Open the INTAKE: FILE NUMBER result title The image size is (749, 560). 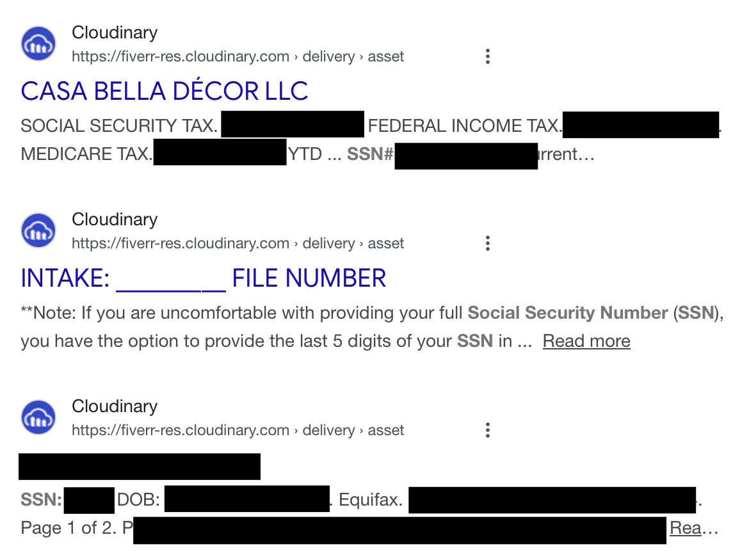(x=204, y=278)
